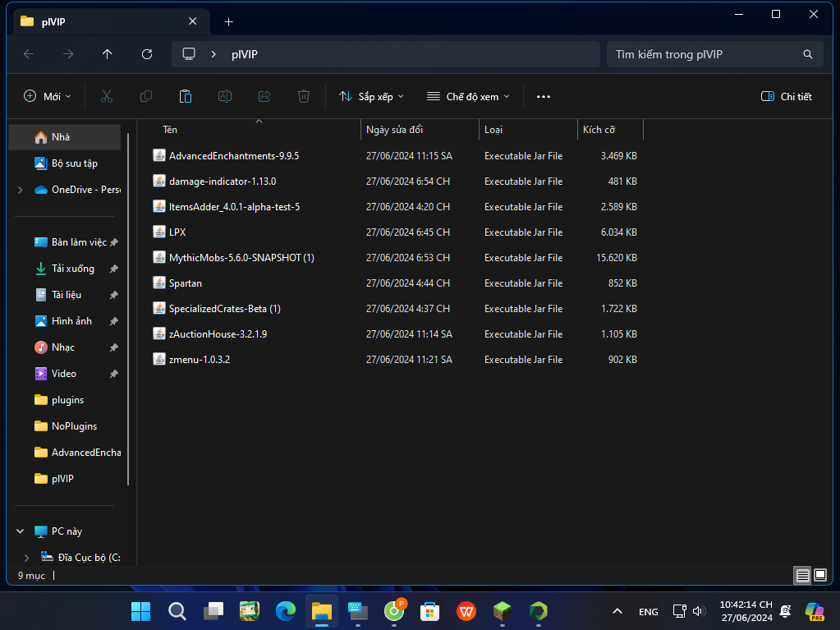Switch to details list view in status bar
The width and height of the screenshot is (840, 630).
pos(802,576)
